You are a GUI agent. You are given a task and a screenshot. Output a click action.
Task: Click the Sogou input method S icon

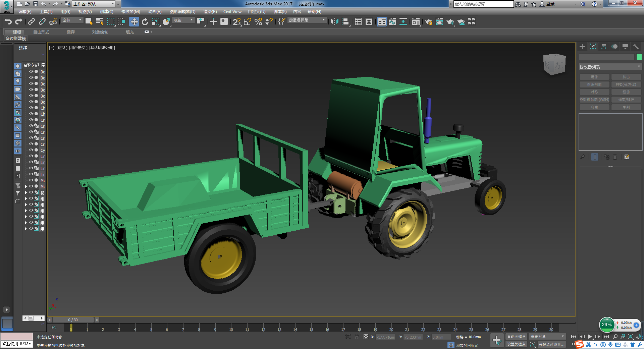580,345
